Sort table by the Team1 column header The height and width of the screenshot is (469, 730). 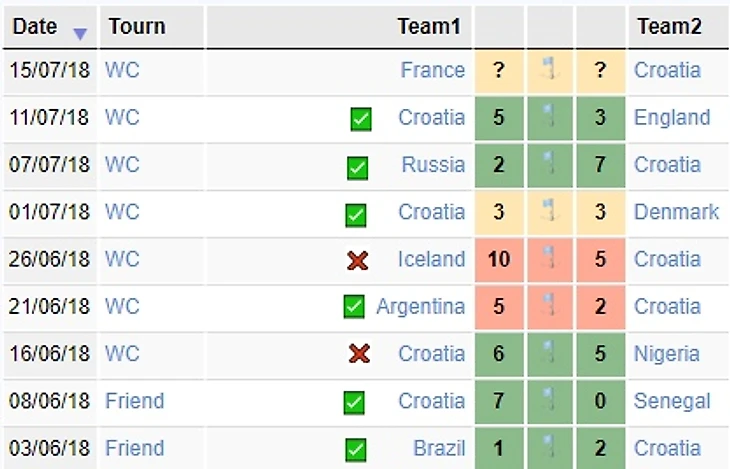tap(428, 27)
